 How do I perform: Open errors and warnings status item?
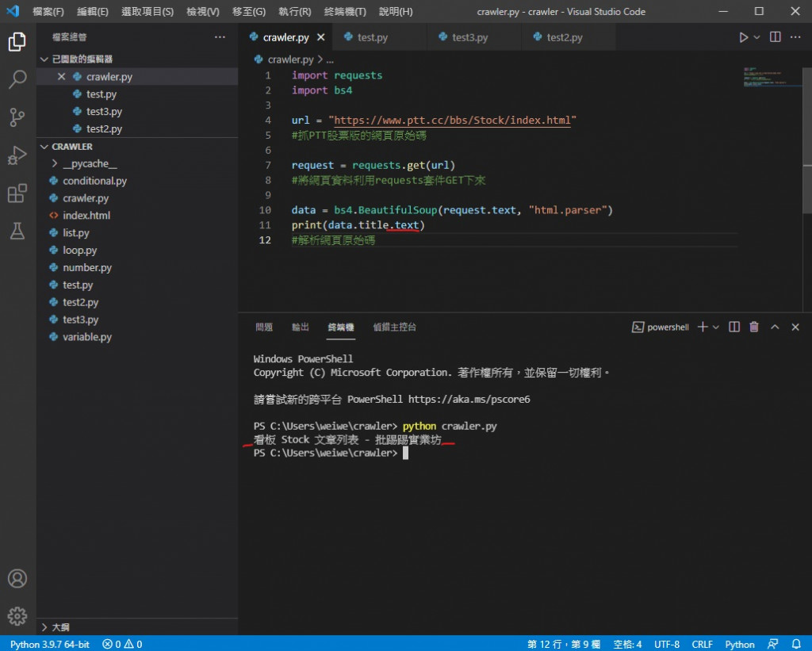coord(122,644)
